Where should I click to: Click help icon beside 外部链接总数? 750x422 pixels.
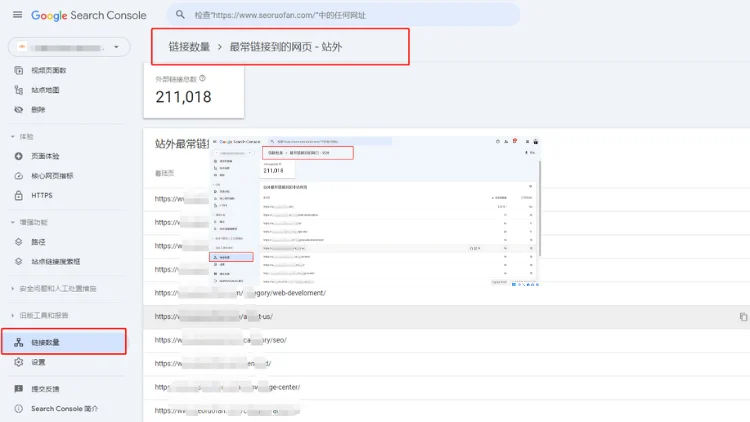tap(202, 78)
